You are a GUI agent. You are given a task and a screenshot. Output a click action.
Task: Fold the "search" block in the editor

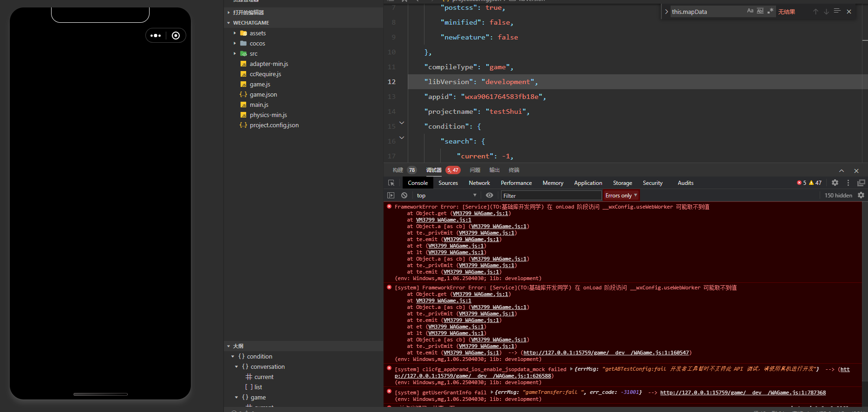402,138
